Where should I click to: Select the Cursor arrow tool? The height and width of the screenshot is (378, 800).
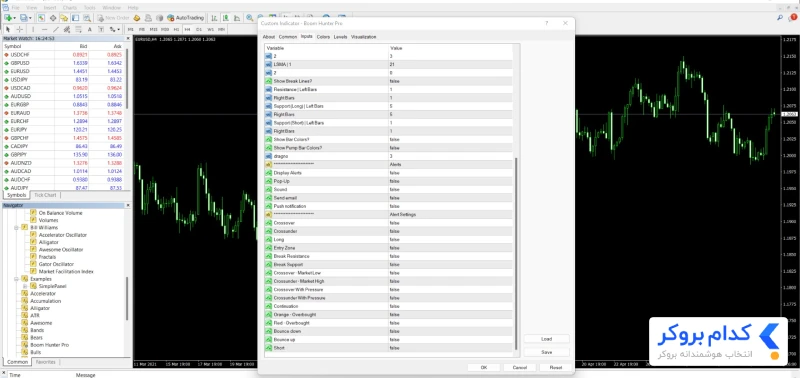[8, 29]
